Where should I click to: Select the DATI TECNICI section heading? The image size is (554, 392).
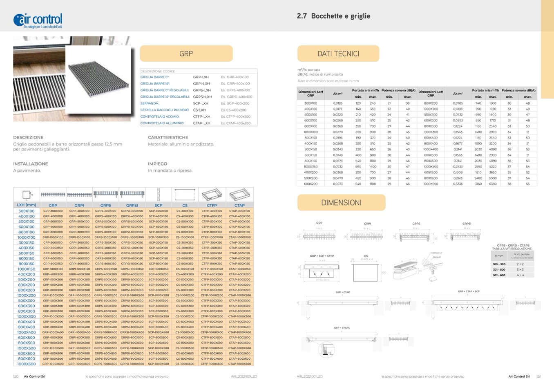(x=338, y=54)
